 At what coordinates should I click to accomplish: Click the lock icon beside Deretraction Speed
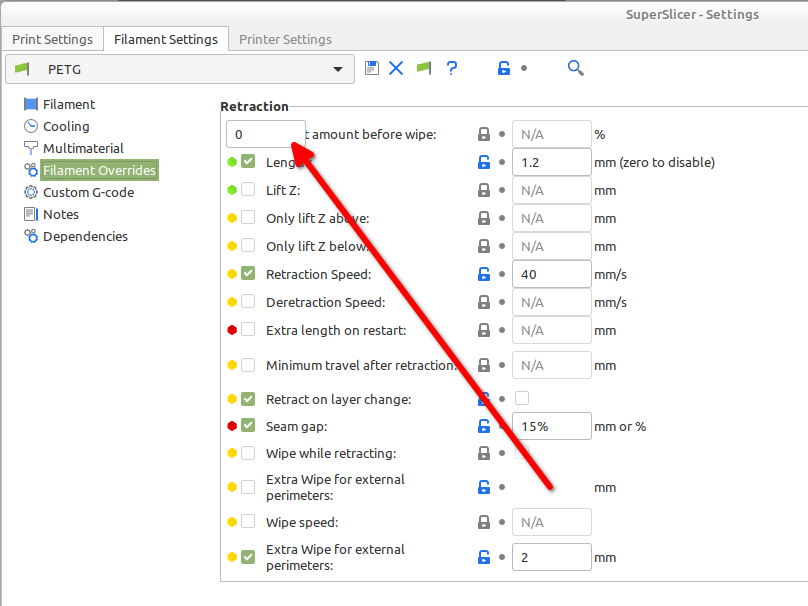click(x=483, y=301)
